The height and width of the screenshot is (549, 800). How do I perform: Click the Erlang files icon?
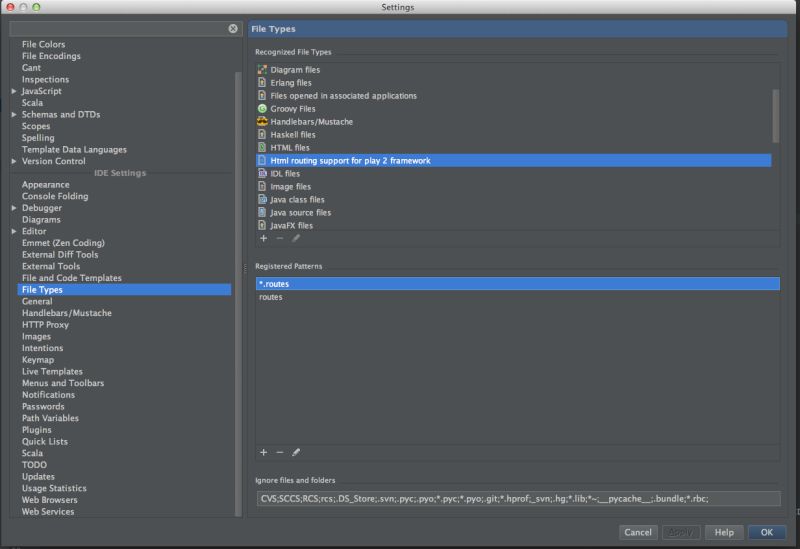[262, 82]
